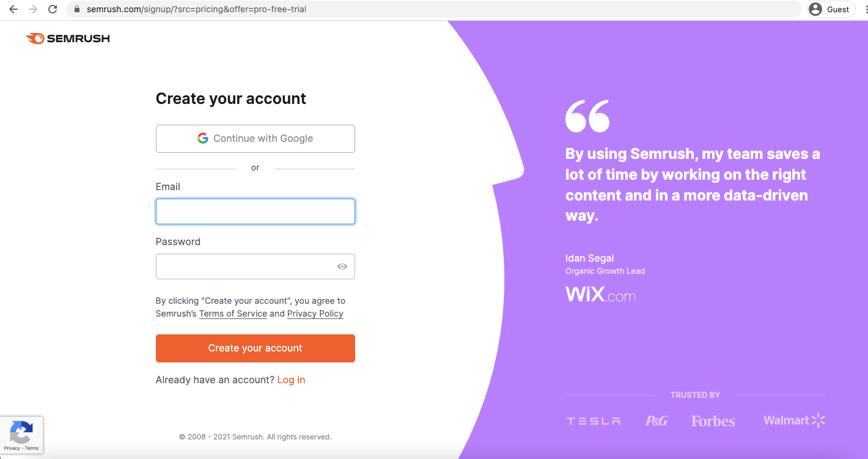Focus the Password input field
This screenshot has width=868, height=459.
pyautogui.click(x=256, y=266)
